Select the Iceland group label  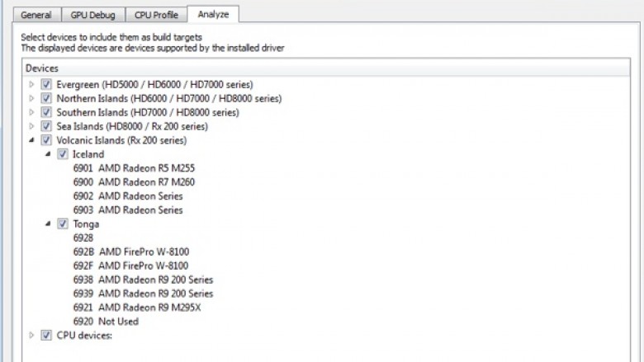88,154
